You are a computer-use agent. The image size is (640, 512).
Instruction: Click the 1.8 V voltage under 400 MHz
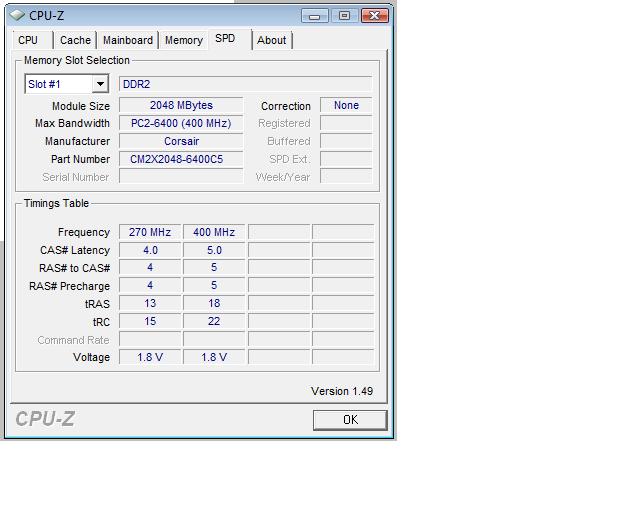click(214, 357)
